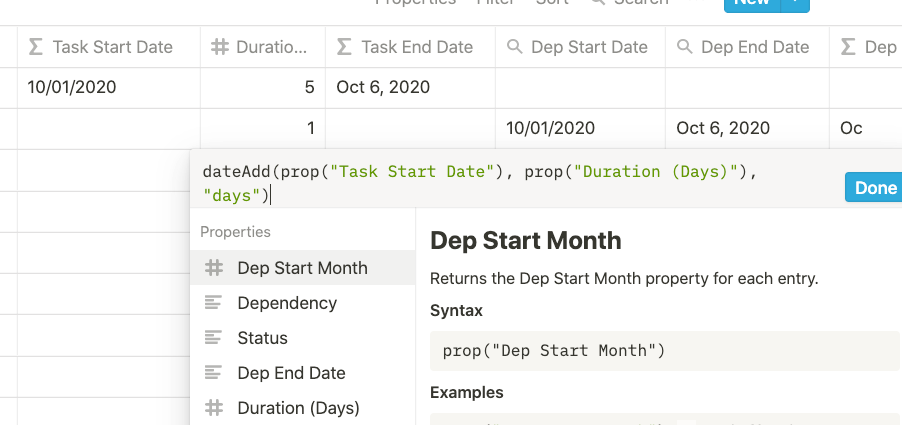Click the magnifier icon in Dep End Date header
The width and height of the screenshot is (902, 425).
click(685, 47)
